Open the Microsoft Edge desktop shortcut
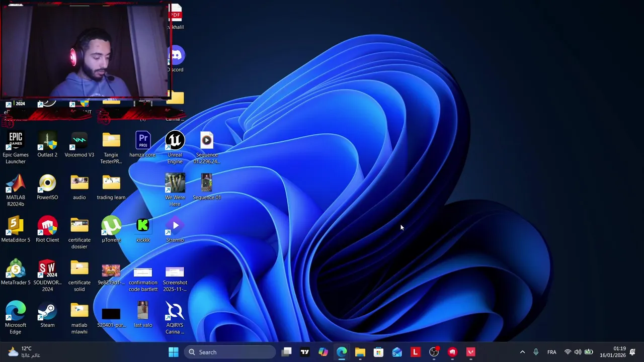 click(15, 318)
